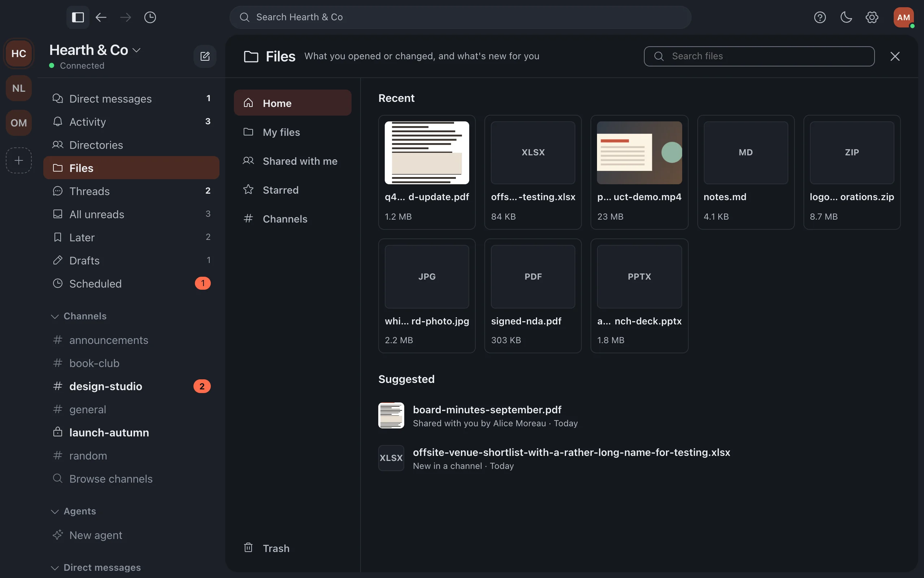Open the help question mark icon

820,17
